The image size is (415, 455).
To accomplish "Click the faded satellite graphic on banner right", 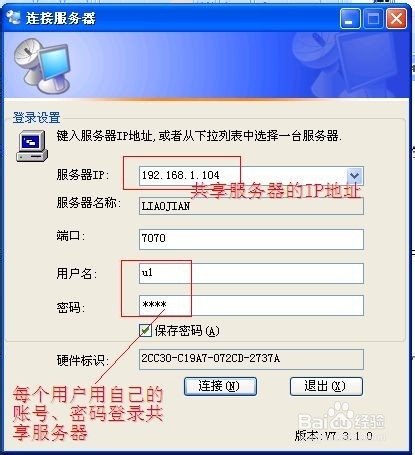I will click(347, 65).
